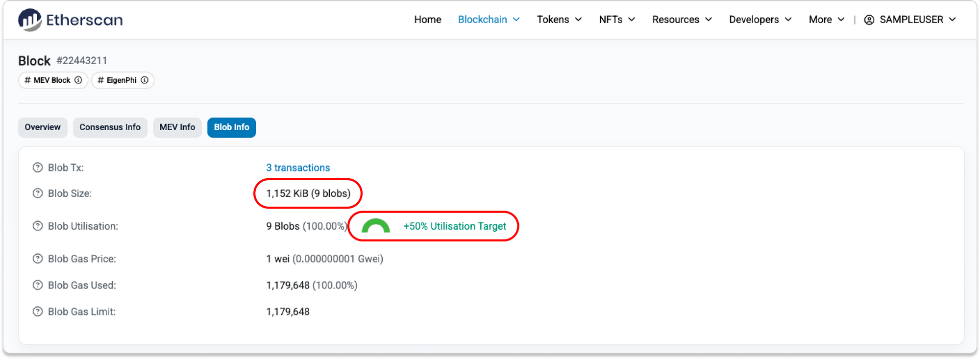
Task: Expand the SAMPLEUSER account dropdown
Action: (910, 20)
